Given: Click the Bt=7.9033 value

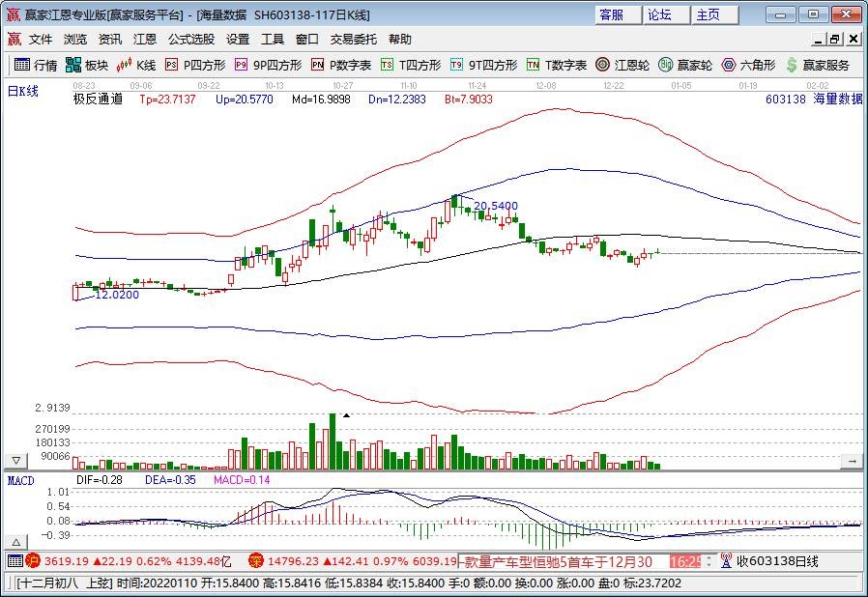Looking at the screenshot, I should pos(469,99).
